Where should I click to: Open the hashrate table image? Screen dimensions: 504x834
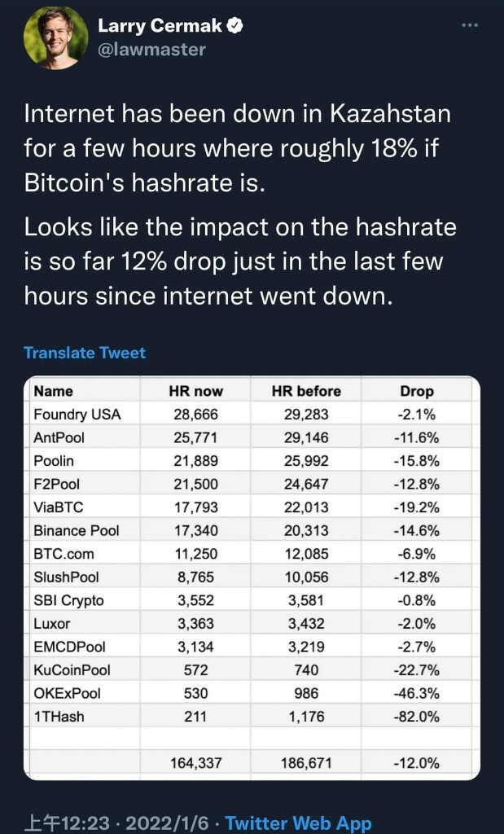click(252, 578)
